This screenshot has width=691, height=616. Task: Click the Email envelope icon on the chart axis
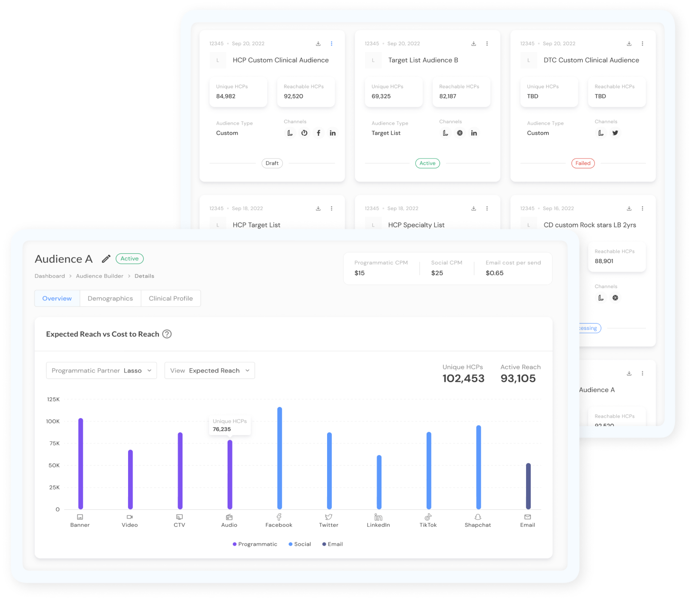click(527, 517)
